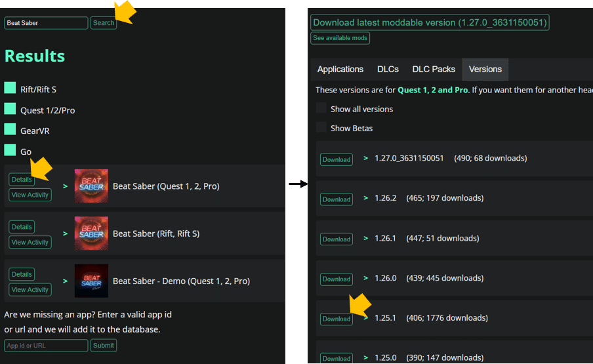This screenshot has width=593, height=364.
Task: Click the 1.25.1 version number text
Action: 385,318
